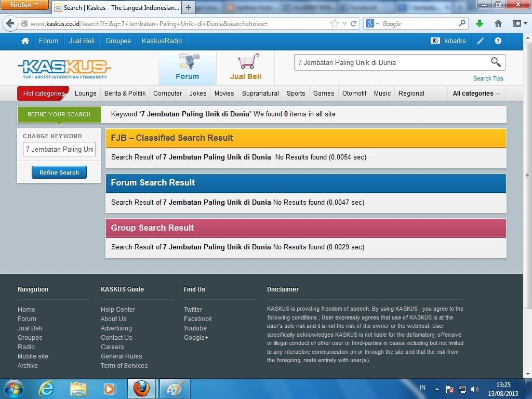Open Groupee in top navigation
The image size is (532, 399).
118,41
